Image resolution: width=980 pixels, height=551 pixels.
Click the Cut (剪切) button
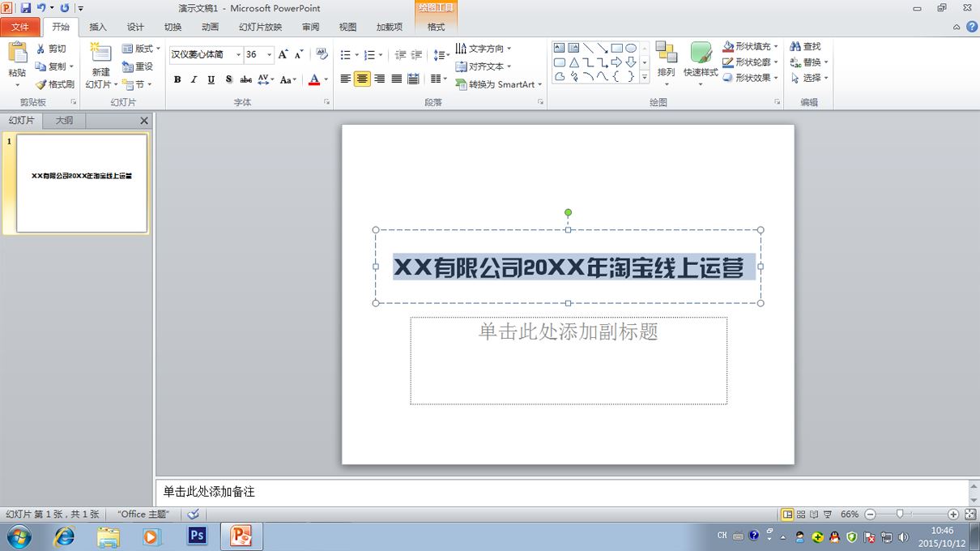pos(50,49)
